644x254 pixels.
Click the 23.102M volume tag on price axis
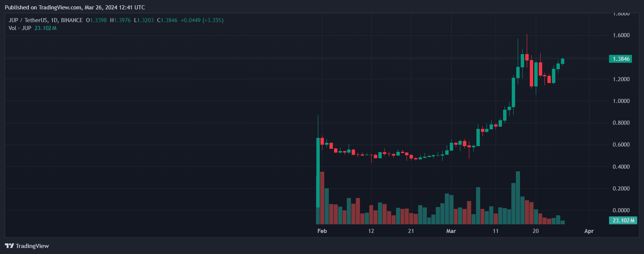[623, 221]
